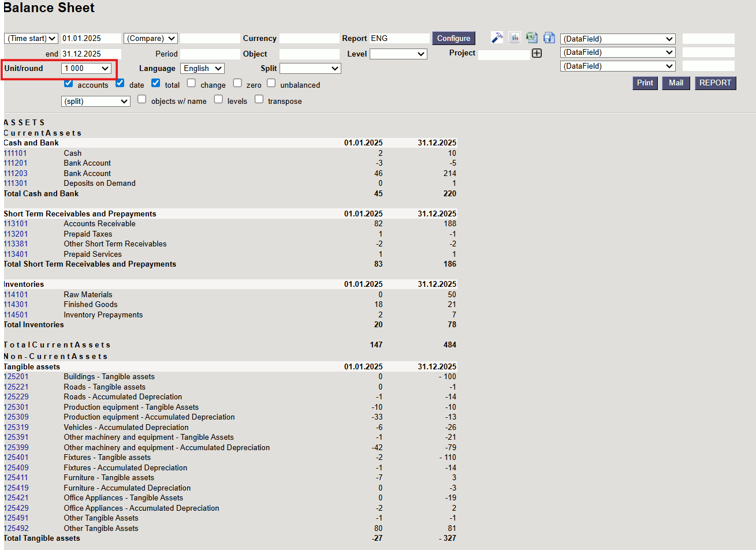This screenshot has height=550, width=756.
Task: Open the Level dropdown
Action: (398, 54)
